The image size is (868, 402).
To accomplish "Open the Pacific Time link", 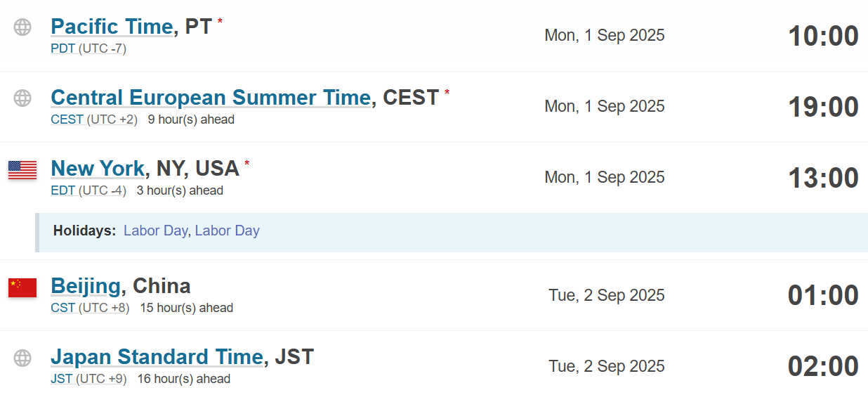I will pyautogui.click(x=112, y=27).
